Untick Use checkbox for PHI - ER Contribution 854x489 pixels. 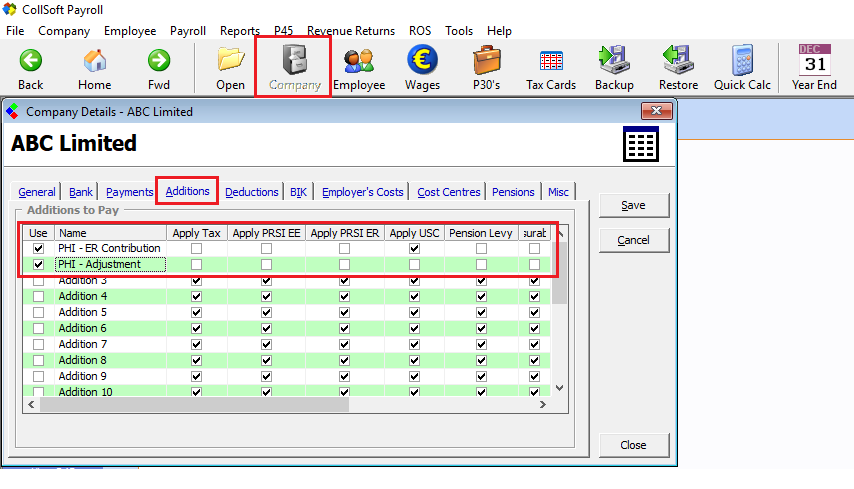(39, 248)
